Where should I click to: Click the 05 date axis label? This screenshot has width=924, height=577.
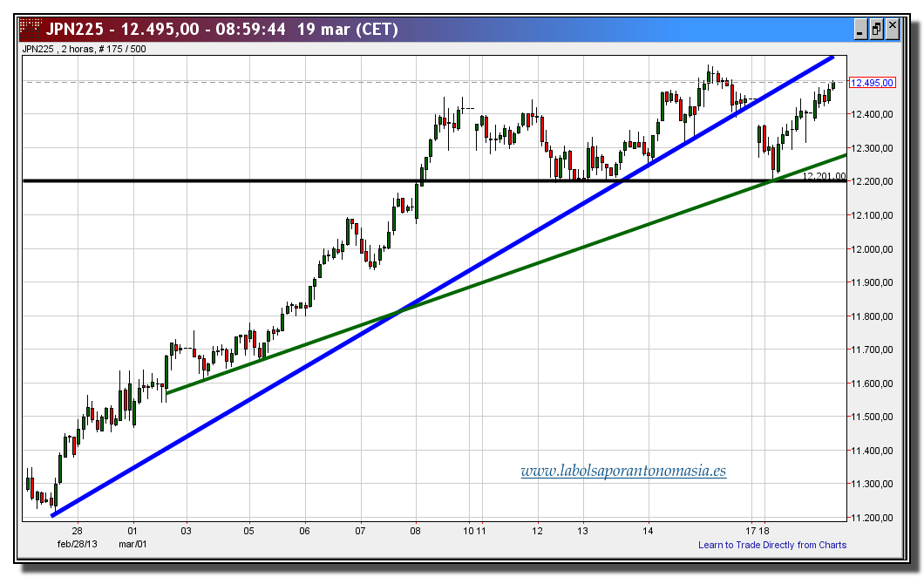pos(249,531)
